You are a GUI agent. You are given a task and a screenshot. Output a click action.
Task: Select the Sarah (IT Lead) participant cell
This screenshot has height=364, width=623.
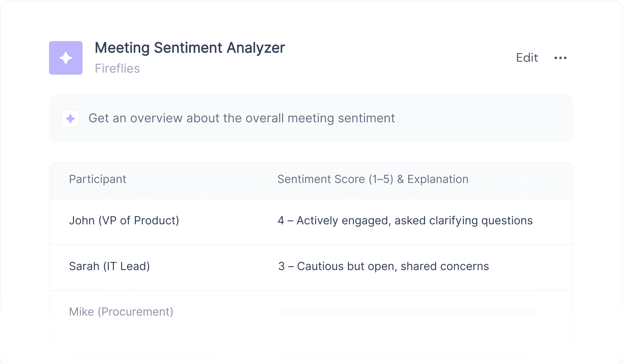(109, 266)
